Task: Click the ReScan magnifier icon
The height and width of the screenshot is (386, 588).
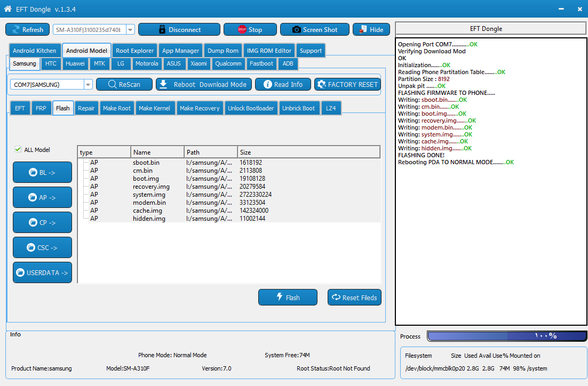Action: click(112, 84)
